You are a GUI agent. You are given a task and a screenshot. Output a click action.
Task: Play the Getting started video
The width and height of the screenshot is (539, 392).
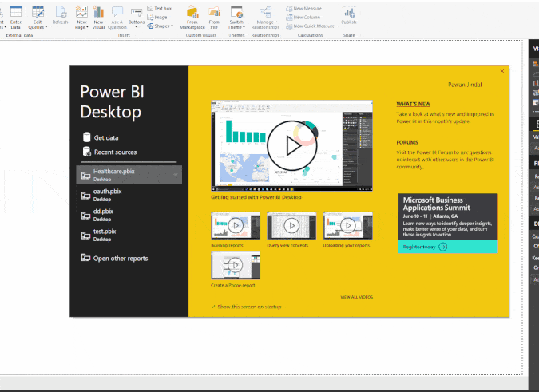291,145
